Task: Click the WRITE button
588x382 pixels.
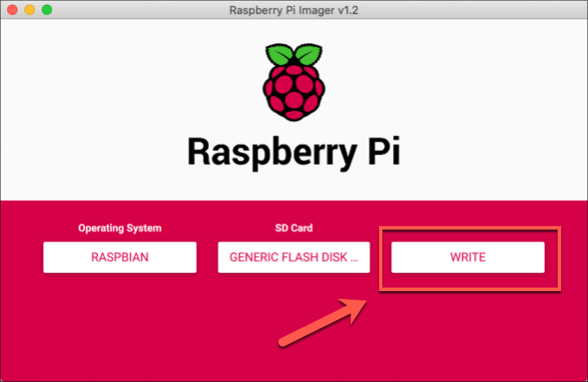Action: pyautogui.click(x=467, y=257)
